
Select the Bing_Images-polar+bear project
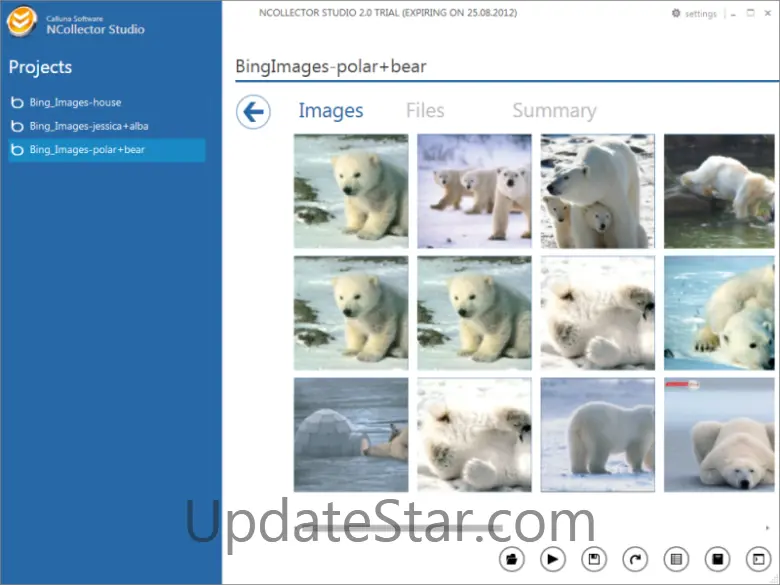[87, 150]
